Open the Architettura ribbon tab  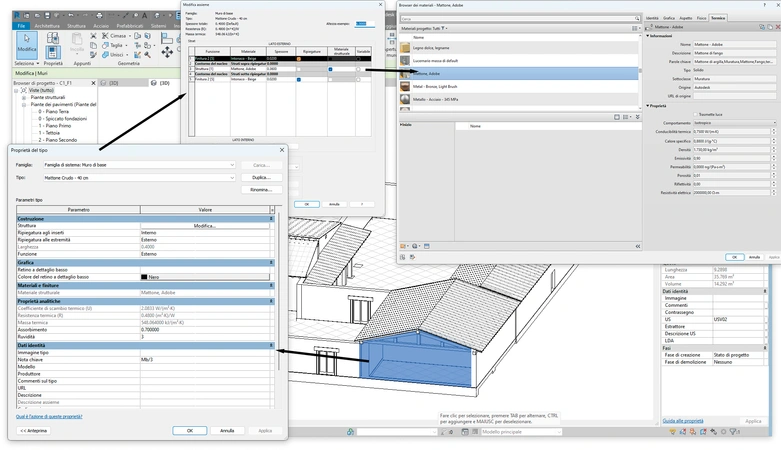pos(47,26)
